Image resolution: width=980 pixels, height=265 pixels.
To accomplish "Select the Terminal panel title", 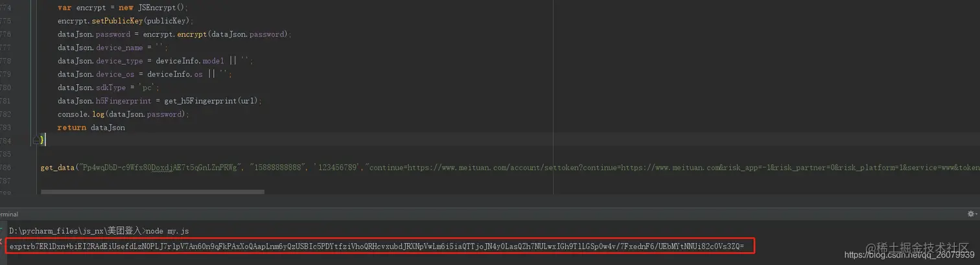I will coord(9,214).
